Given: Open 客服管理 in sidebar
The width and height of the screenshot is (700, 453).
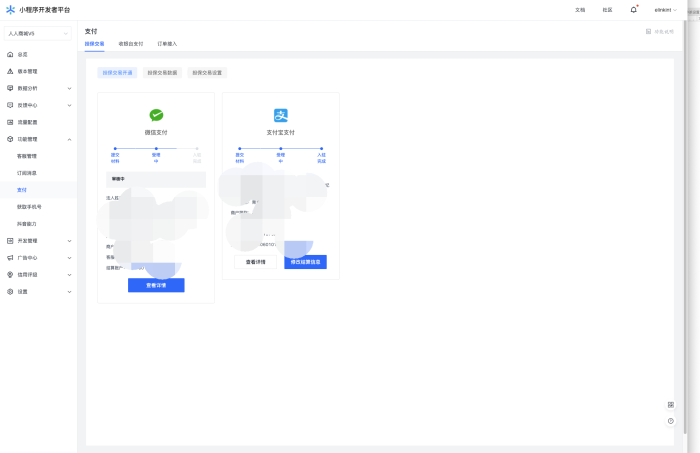Looking at the screenshot, I should click(27, 156).
